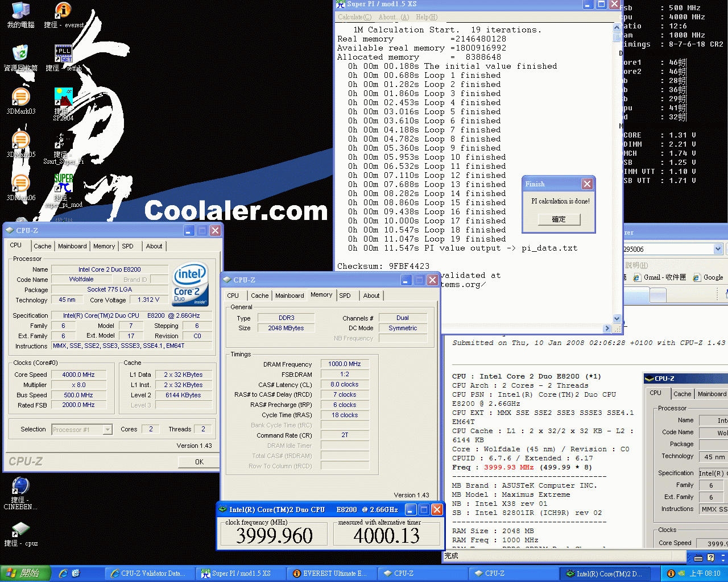The width and height of the screenshot is (728, 582).
Task: Select the Code Name value Wolfdale in CPU-Z
Action: pos(81,279)
